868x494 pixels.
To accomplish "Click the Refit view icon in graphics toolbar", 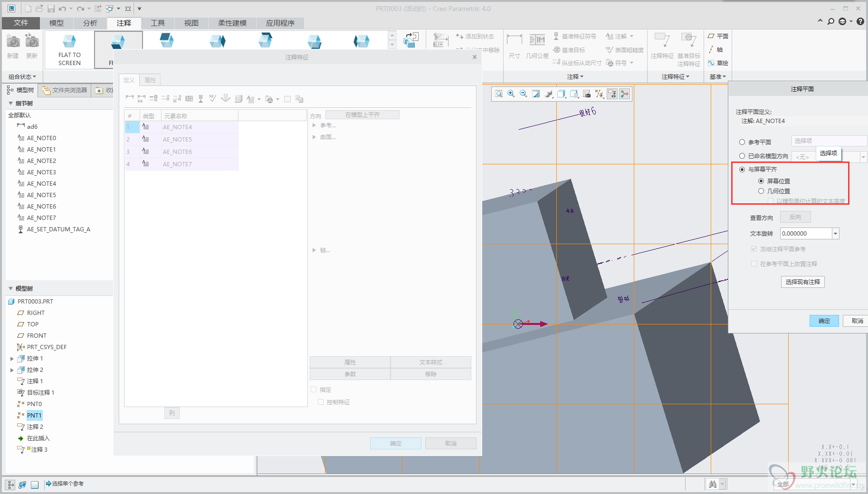I will pyautogui.click(x=498, y=94).
